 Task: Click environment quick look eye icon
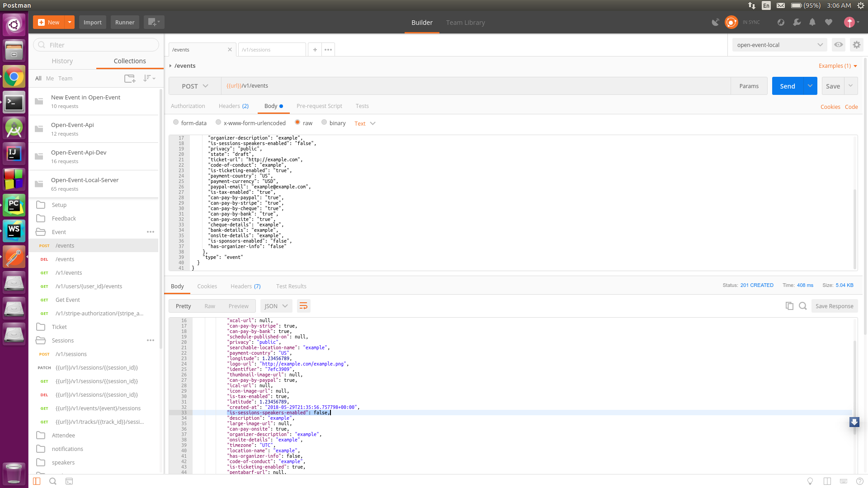[839, 45]
